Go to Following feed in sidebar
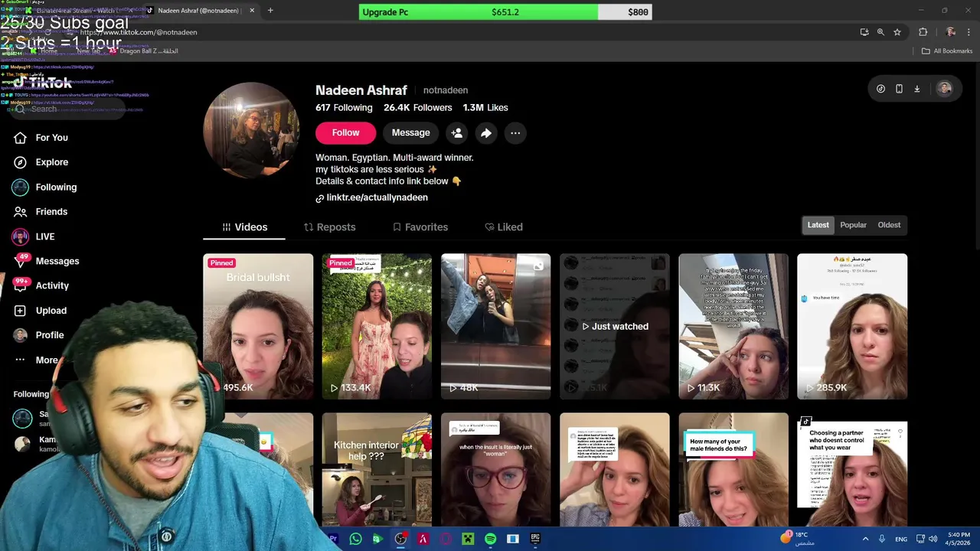The width and height of the screenshot is (980, 551). [x=44, y=187]
